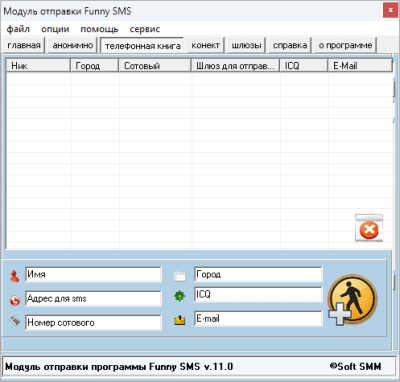Click the ICQ column header
Viewport: 400px width, 382px height.
pos(304,66)
